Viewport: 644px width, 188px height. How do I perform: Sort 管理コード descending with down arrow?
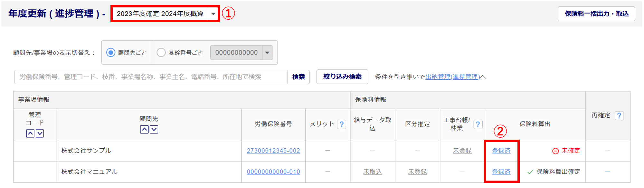click(x=40, y=134)
